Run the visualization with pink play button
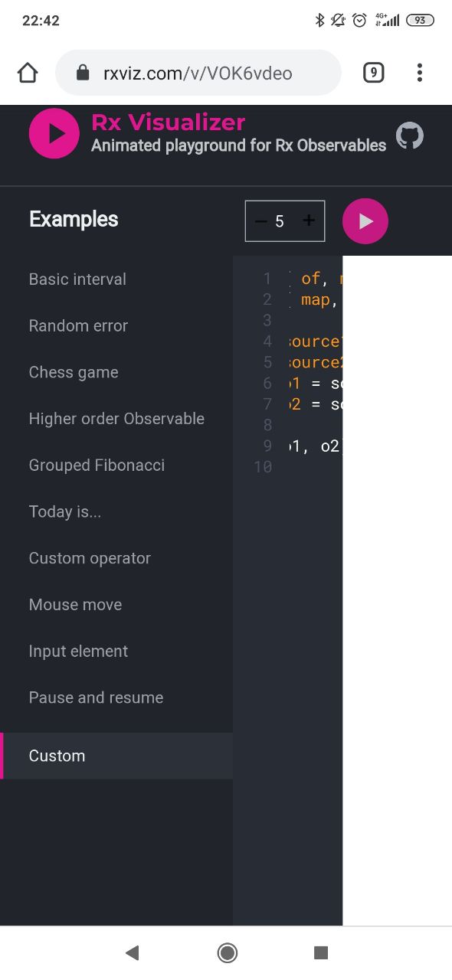 [365, 221]
